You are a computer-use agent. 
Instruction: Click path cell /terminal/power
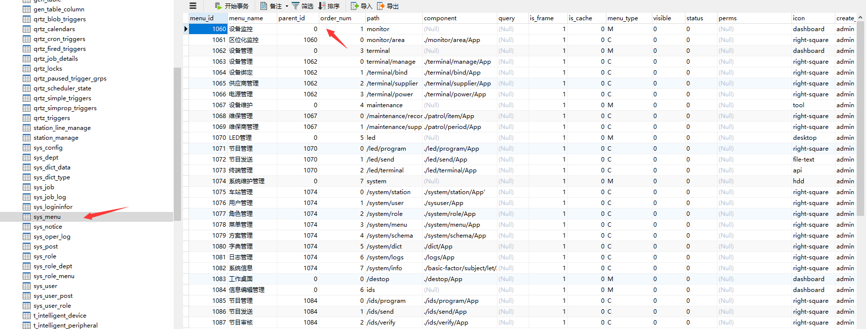pyautogui.click(x=394, y=94)
